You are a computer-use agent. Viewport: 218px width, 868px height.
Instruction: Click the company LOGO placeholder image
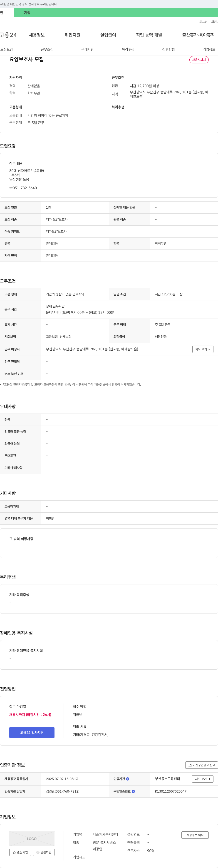tap(32, 838)
